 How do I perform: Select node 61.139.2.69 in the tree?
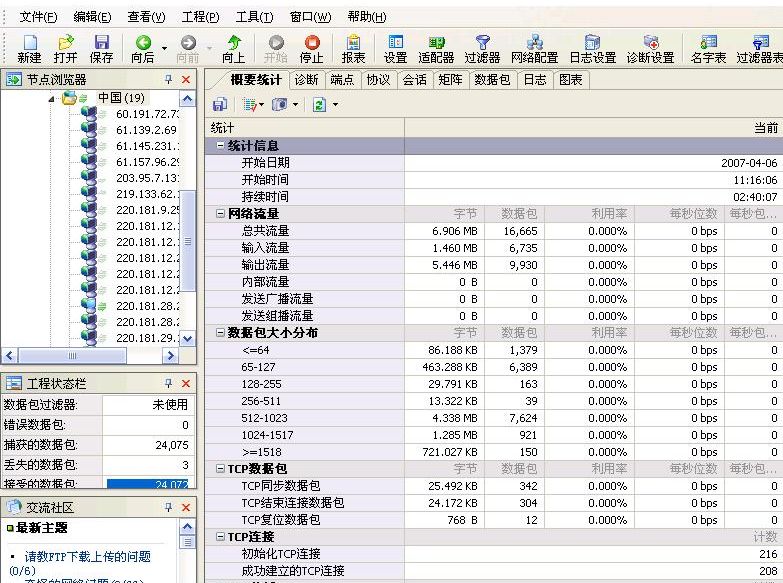point(146,130)
